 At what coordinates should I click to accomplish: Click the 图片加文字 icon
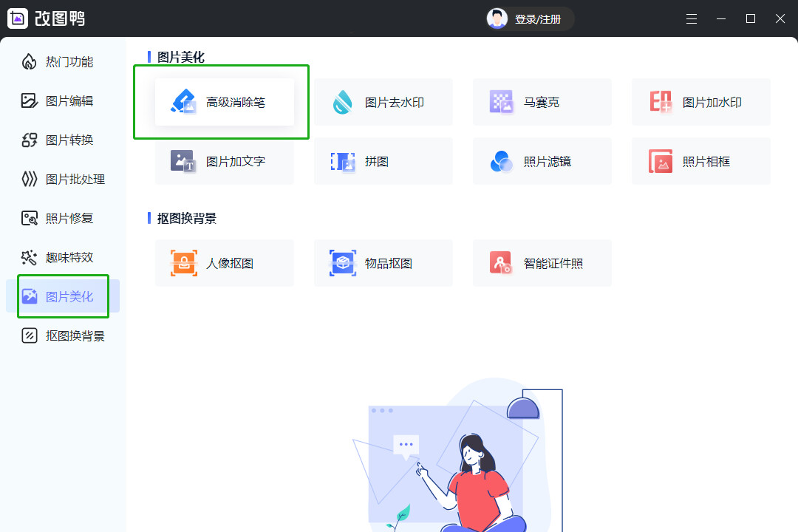183,161
